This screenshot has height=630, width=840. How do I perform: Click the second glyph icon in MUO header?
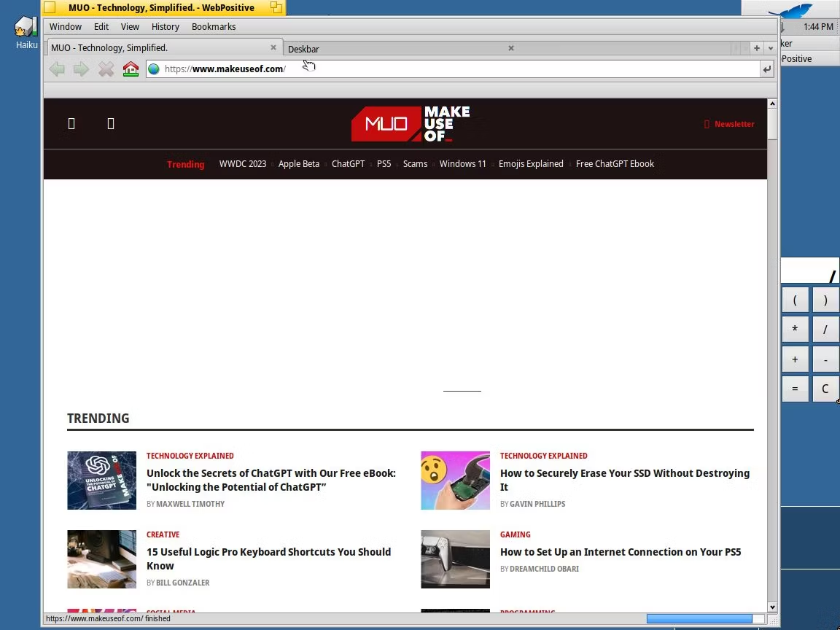(x=111, y=124)
